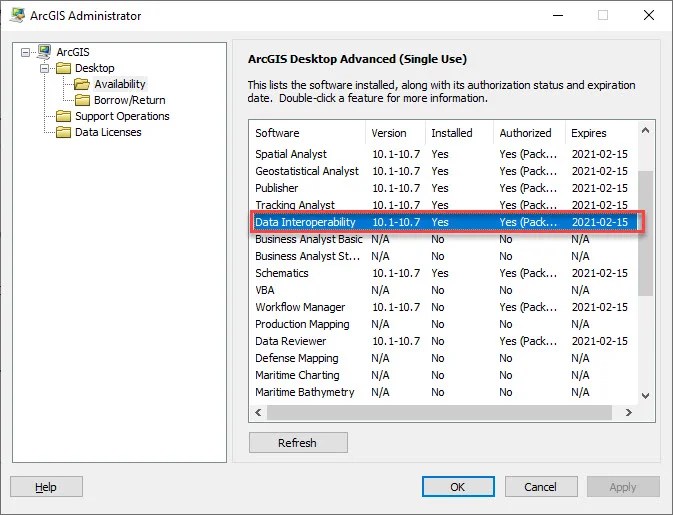Click the Installed column header
Viewport: 673px width, 515px height.
coord(459,133)
